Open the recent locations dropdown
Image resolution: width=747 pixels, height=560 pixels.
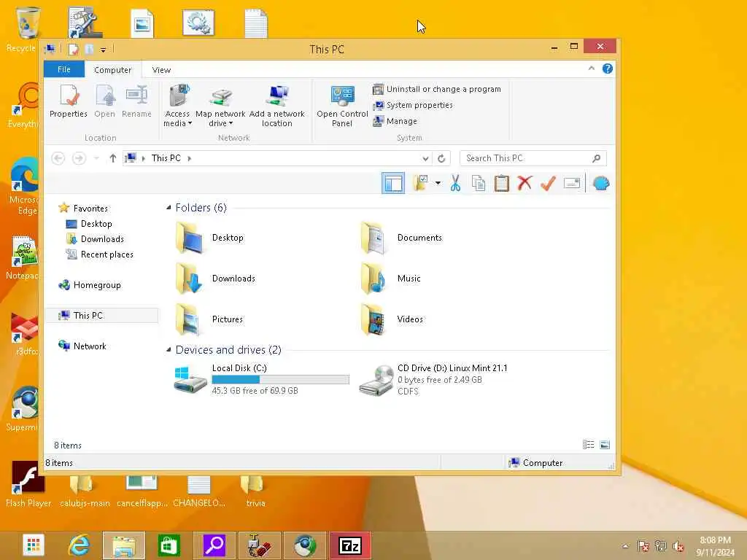click(x=97, y=158)
